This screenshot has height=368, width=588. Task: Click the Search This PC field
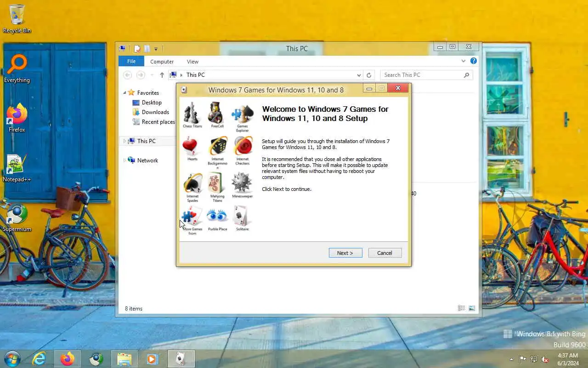pyautogui.click(x=426, y=75)
